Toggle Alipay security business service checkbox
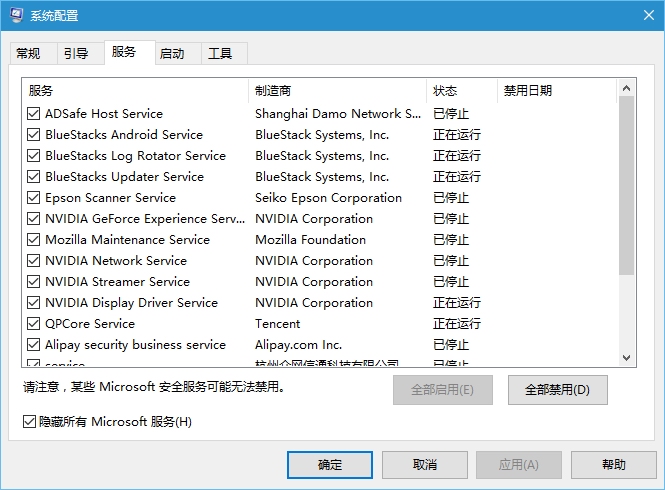The height and width of the screenshot is (490, 665). tap(34, 344)
